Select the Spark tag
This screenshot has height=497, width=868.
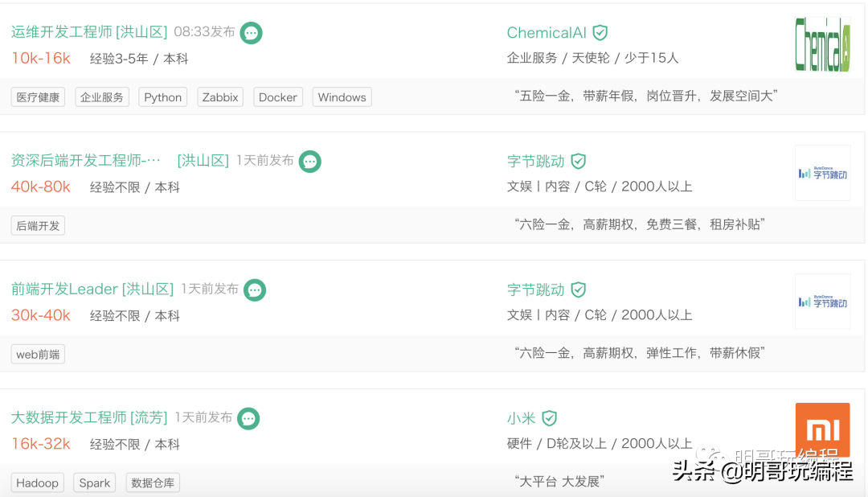coord(95,483)
